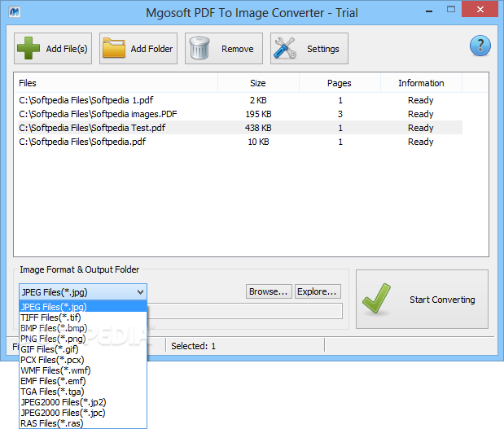Choose BMP Files(*.bmp) format option
Viewport: 504px width, 429px height.
click(83, 328)
